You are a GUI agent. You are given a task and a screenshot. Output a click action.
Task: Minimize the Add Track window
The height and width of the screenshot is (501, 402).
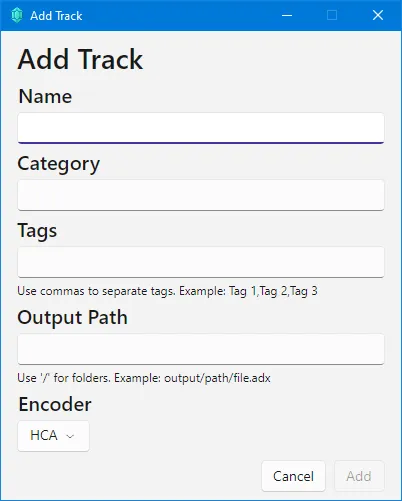287,15
